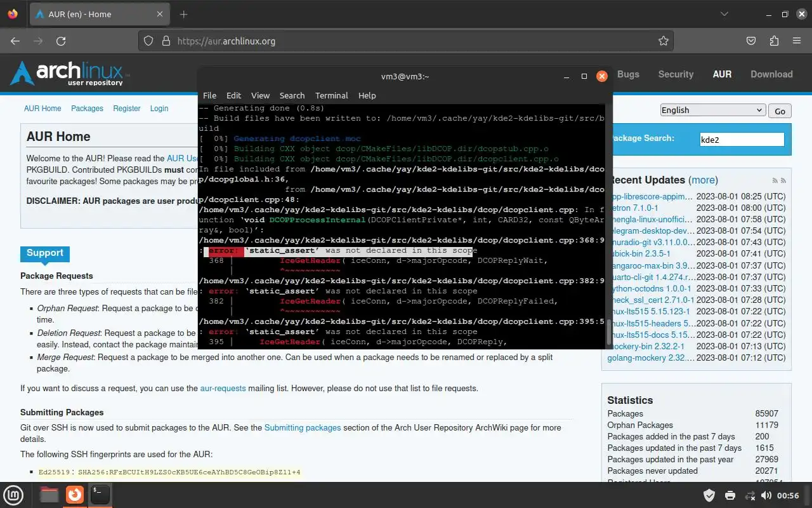Image resolution: width=812 pixels, height=508 pixels.
Task: Click the Go language button
Action: click(x=780, y=110)
